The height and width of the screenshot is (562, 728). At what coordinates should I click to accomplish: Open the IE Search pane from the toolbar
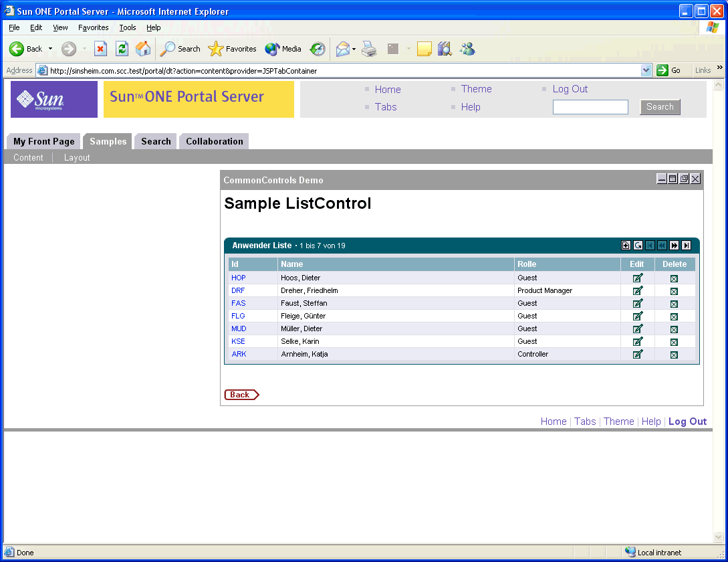(x=180, y=49)
